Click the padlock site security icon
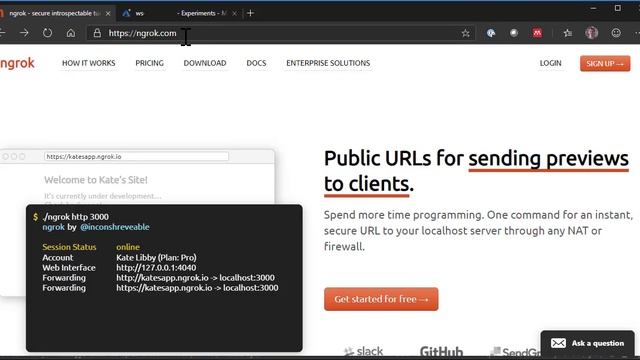 click(x=97, y=33)
